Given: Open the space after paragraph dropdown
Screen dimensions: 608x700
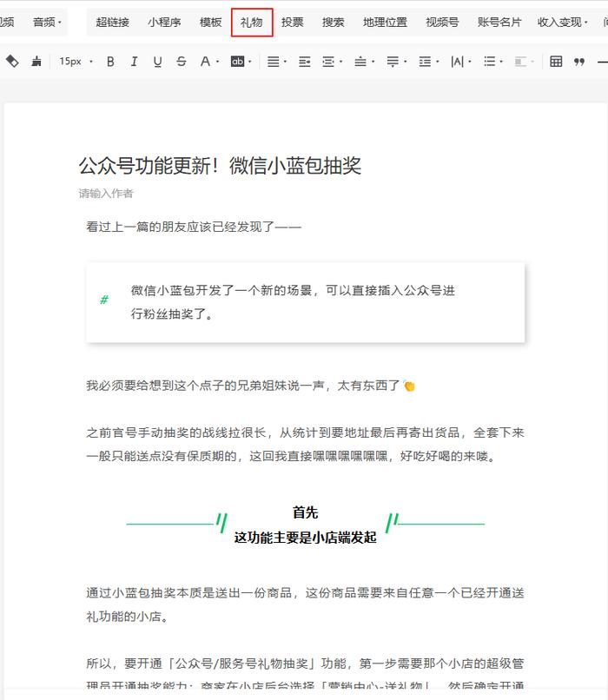Looking at the screenshot, I should coord(396,62).
